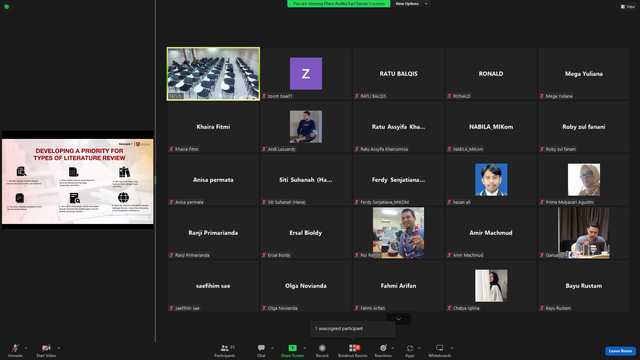
Task: Select Ferdy Senjatiana... participant tile
Action: click(x=398, y=180)
